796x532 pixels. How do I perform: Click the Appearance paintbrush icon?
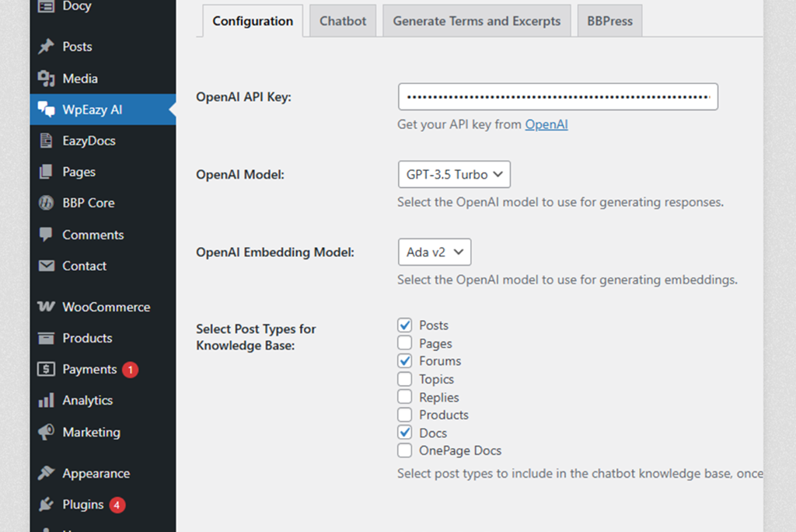point(46,473)
